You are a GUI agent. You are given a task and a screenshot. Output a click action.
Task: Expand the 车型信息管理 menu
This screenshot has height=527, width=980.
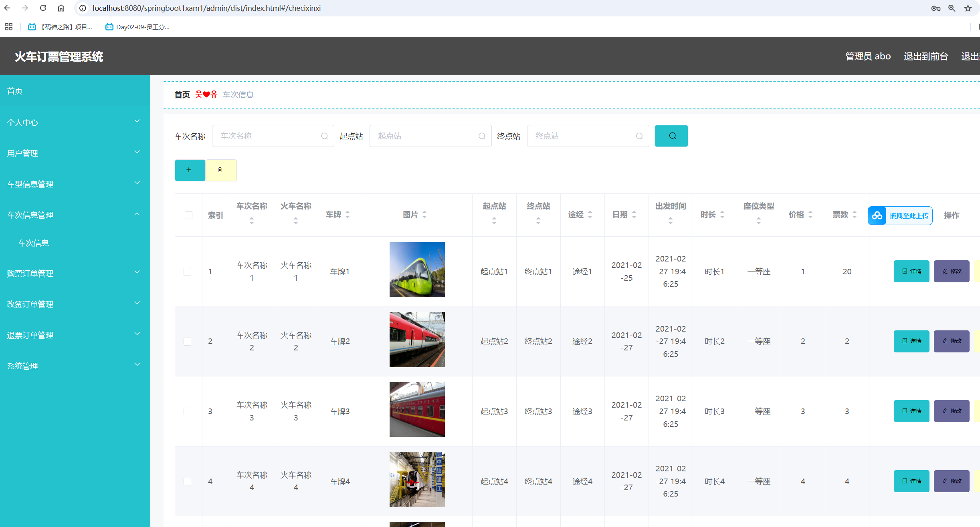point(75,184)
